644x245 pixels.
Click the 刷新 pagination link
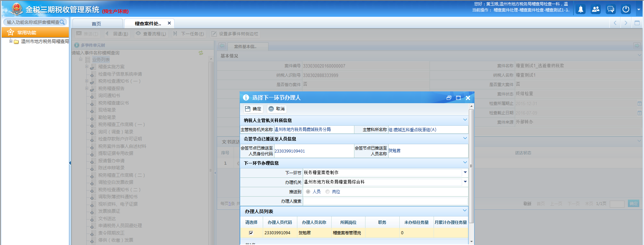pos(527,204)
